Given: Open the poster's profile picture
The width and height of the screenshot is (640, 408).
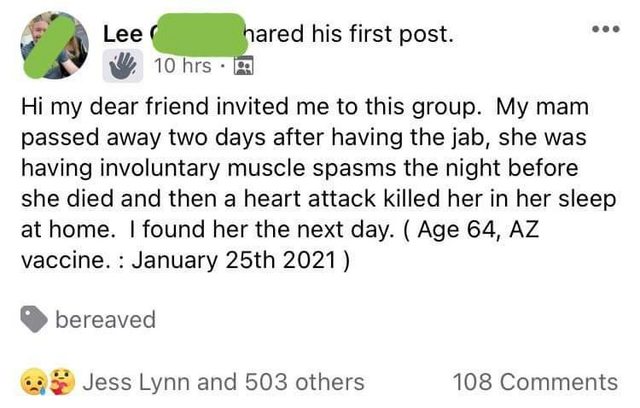Looking at the screenshot, I should (55, 45).
